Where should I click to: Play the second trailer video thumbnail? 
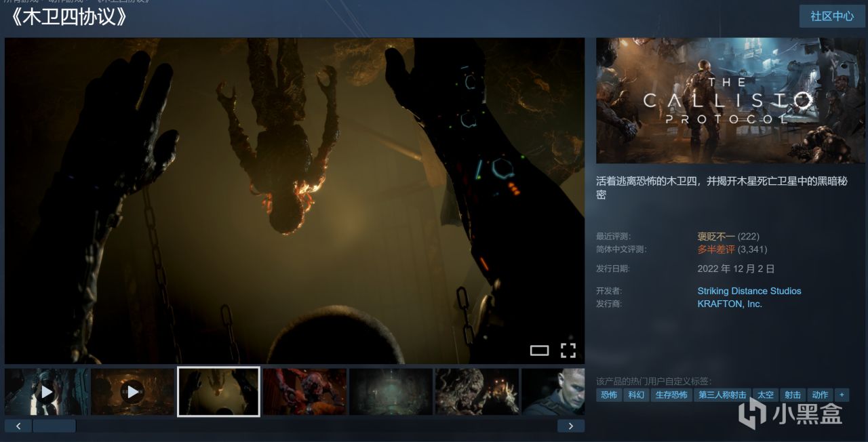pos(132,392)
